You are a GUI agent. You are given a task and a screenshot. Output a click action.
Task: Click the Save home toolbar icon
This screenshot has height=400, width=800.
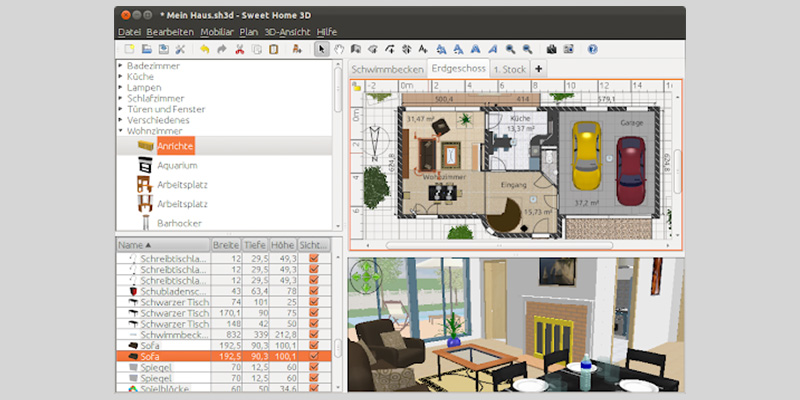(x=163, y=49)
